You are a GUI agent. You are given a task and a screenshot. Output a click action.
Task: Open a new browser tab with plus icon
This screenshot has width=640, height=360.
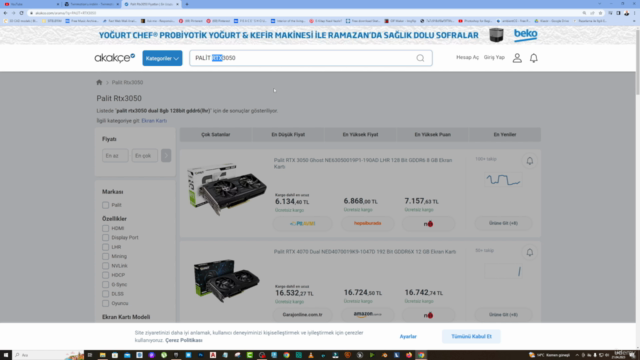coord(187,4)
